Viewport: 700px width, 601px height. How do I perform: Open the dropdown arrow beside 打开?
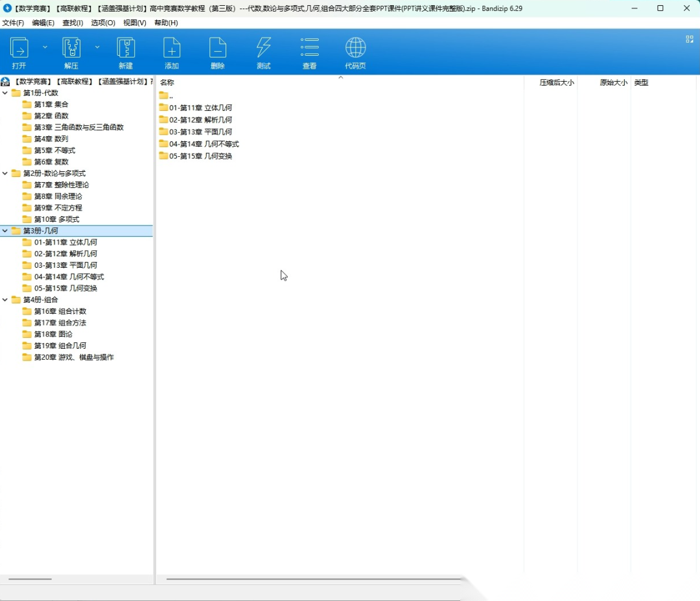(45, 47)
